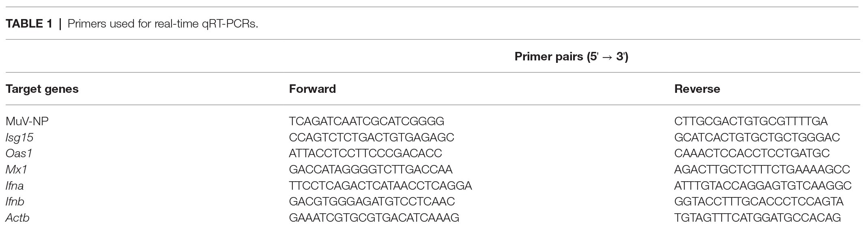Click the Actb forward primer GAAATCGTGCGTGACATCAAAG
This screenshot has width=868, height=227.
coord(374,218)
